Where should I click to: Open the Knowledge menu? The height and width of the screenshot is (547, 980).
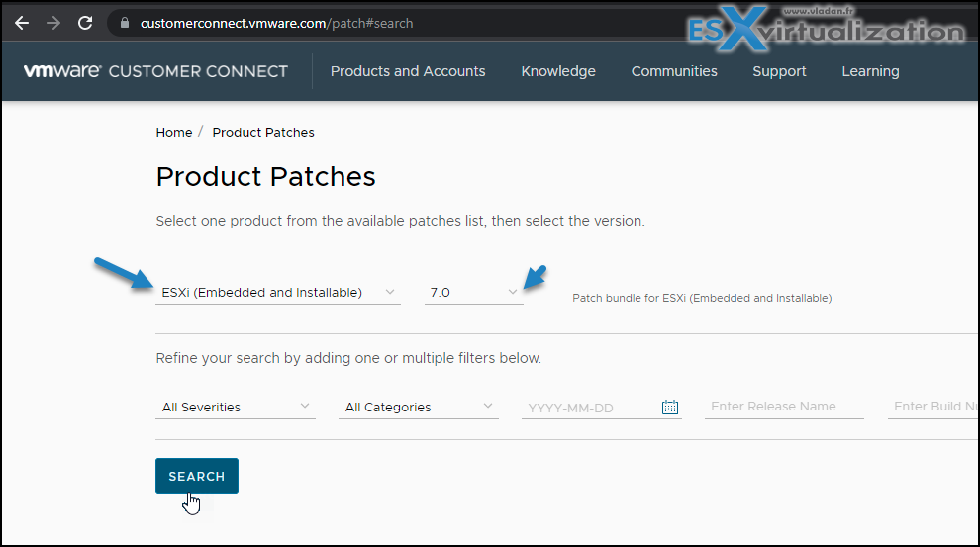click(558, 71)
